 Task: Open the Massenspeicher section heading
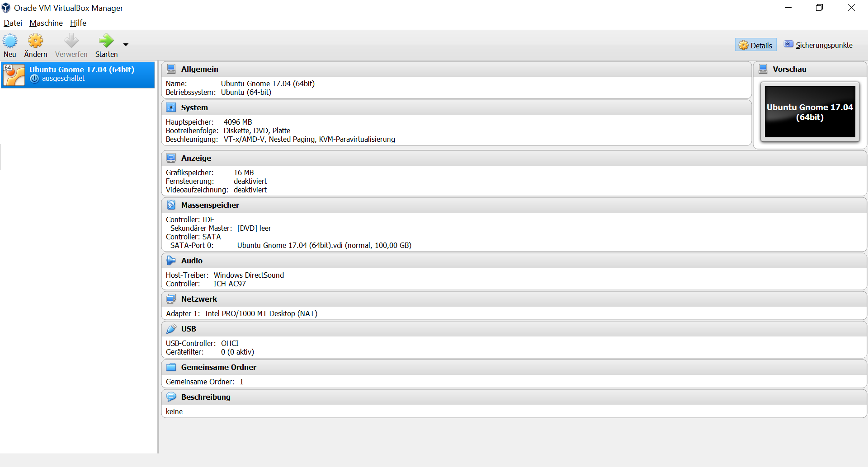(x=210, y=205)
